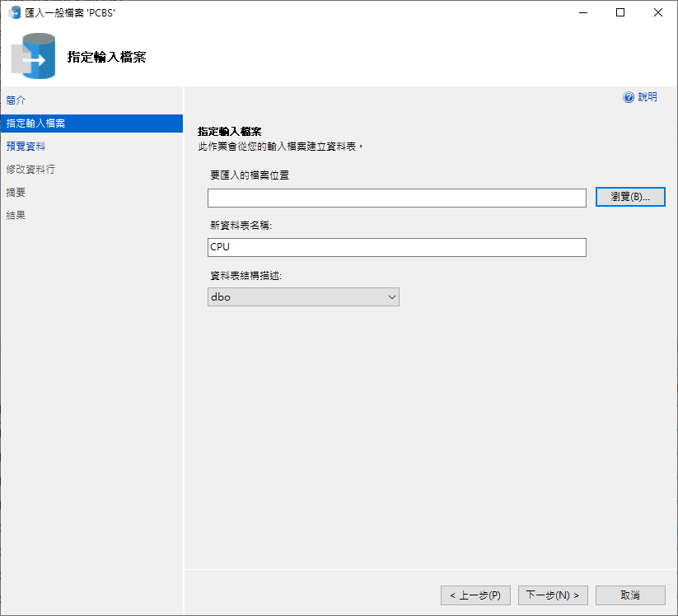Viewport: 678px width, 616px height.
Task: Open the 摘要 step in sidebar
Action: pos(16,192)
